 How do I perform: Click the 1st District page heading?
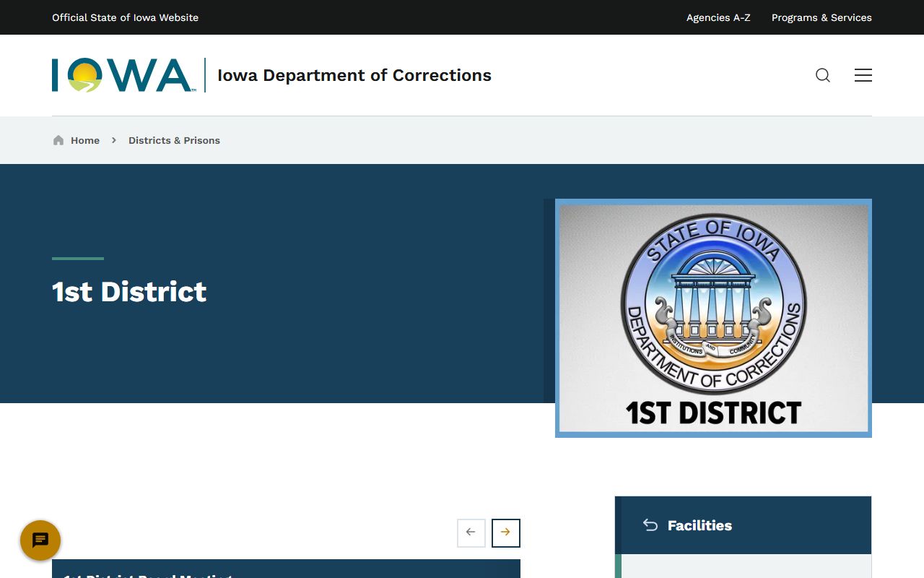(x=129, y=291)
